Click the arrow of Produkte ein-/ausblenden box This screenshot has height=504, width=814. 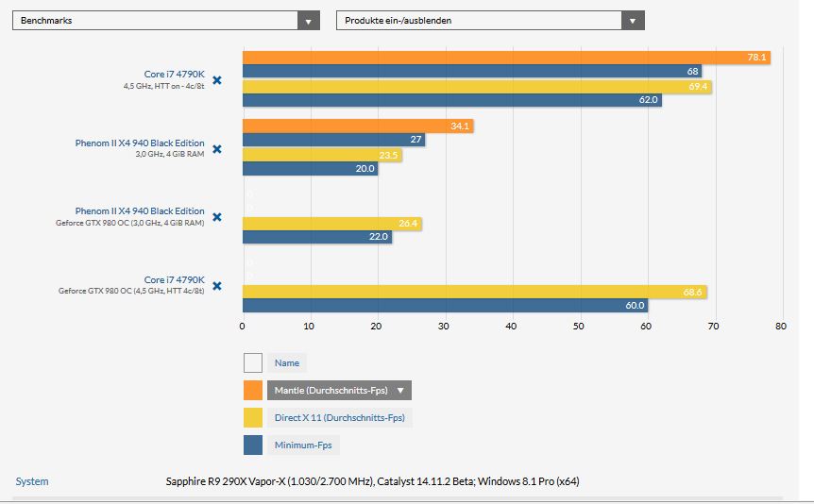tap(633, 21)
